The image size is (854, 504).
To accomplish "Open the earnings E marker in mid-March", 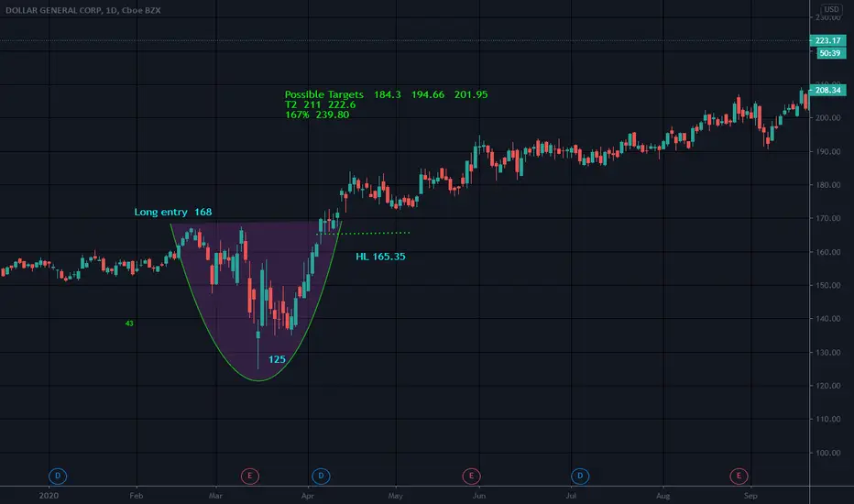I will [x=250, y=476].
